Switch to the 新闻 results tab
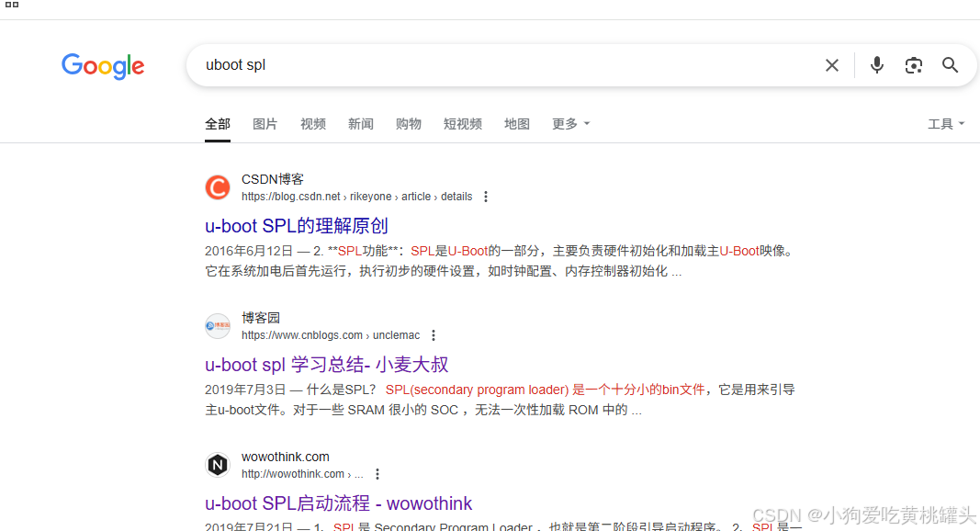 (360, 123)
